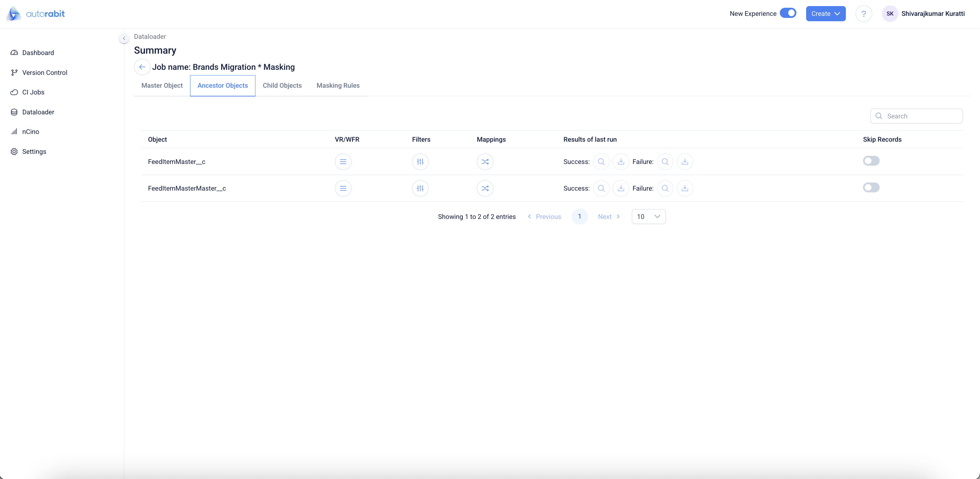
Task: Expand the Create dropdown button
Action: [825, 14]
